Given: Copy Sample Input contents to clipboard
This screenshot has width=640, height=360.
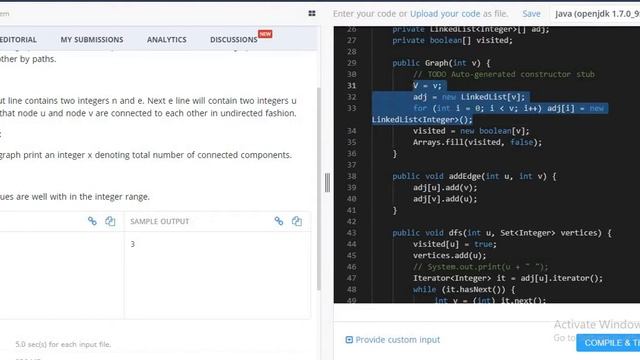Looking at the screenshot, I should click(110, 221).
